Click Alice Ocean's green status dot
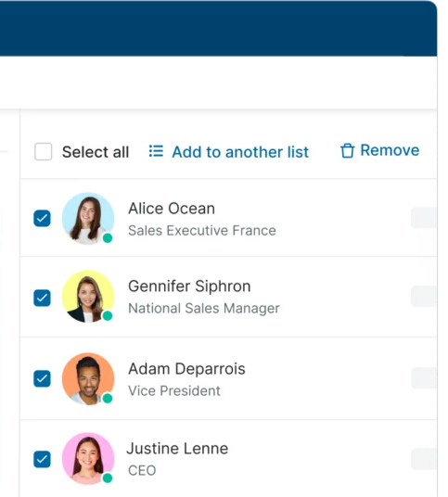This screenshot has width=448, height=497. click(108, 237)
